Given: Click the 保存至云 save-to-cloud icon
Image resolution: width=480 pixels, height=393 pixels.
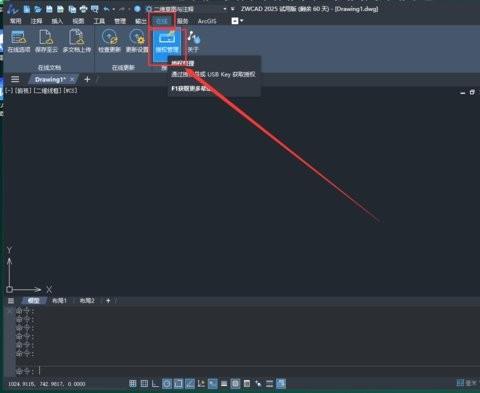Looking at the screenshot, I should pyautogui.click(x=46, y=41).
